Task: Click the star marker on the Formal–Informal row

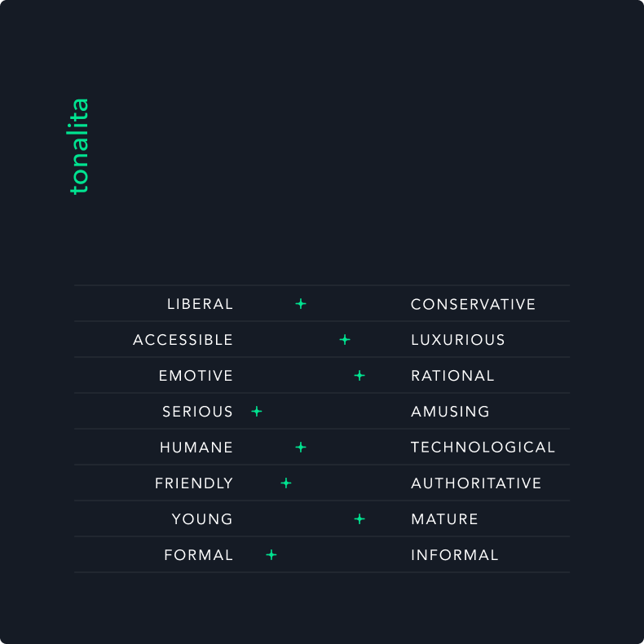Action: click(x=271, y=555)
